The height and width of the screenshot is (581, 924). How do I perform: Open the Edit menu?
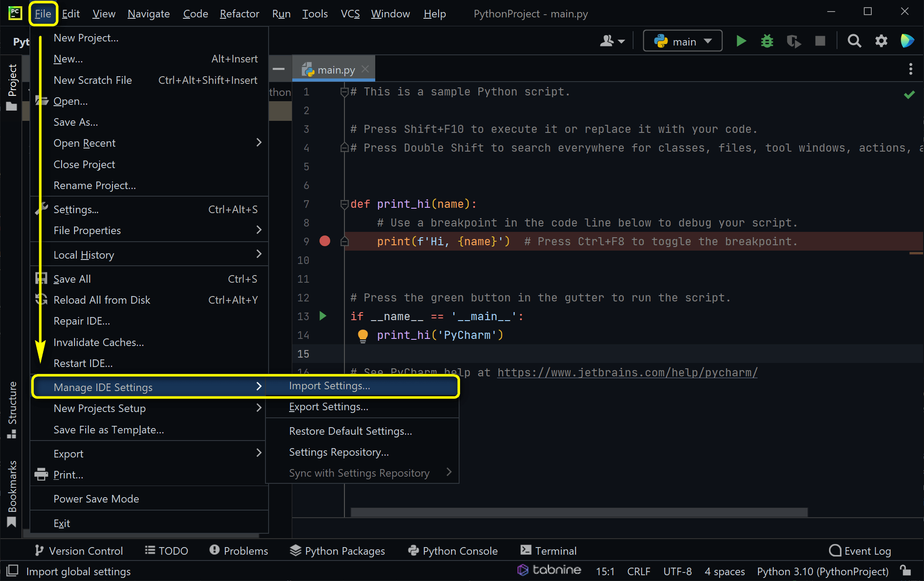pyautogui.click(x=70, y=13)
